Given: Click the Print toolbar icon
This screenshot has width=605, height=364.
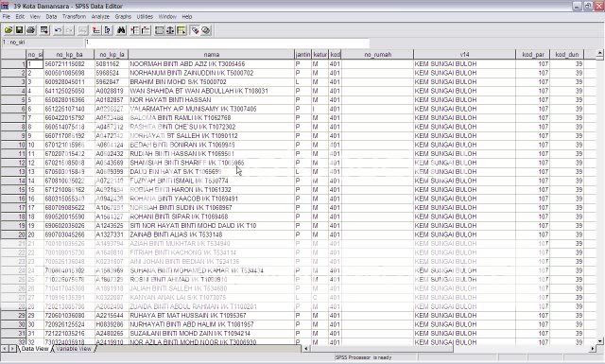Looking at the screenshot, I should 31,30.
